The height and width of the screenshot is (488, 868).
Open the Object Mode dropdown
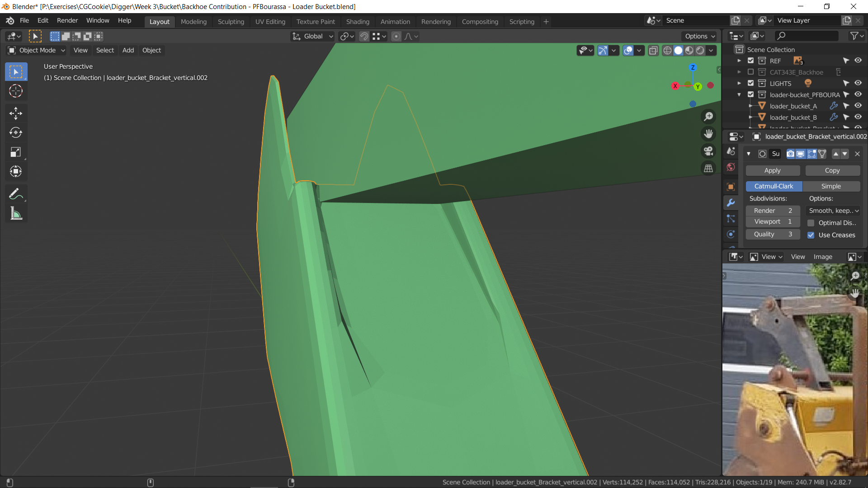point(37,50)
